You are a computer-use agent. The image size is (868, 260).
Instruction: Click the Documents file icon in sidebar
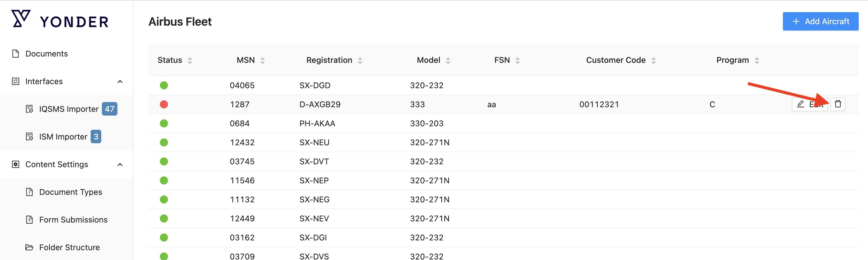(16, 54)
